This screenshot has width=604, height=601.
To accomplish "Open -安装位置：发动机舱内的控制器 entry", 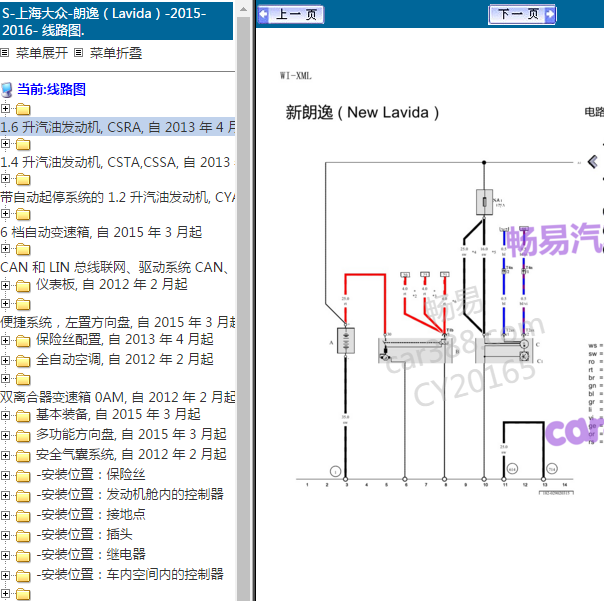I will point(130,494).
